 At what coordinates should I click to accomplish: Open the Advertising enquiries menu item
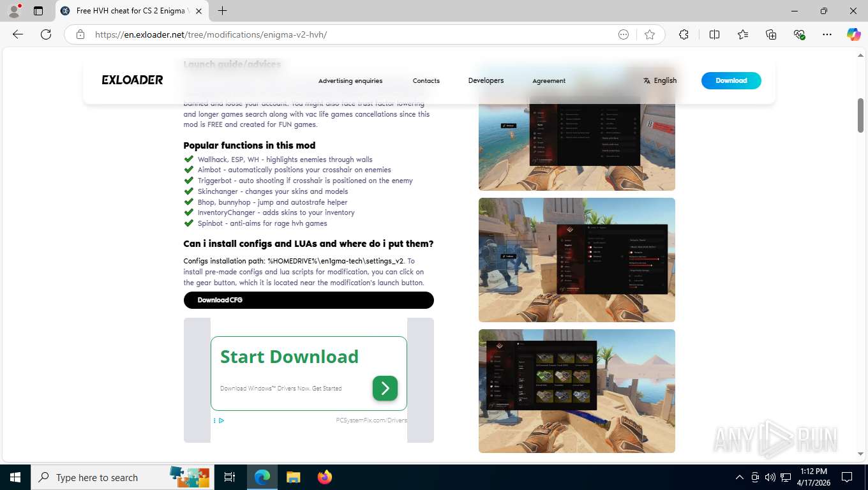pyautogui.click(x=350, y=81)
